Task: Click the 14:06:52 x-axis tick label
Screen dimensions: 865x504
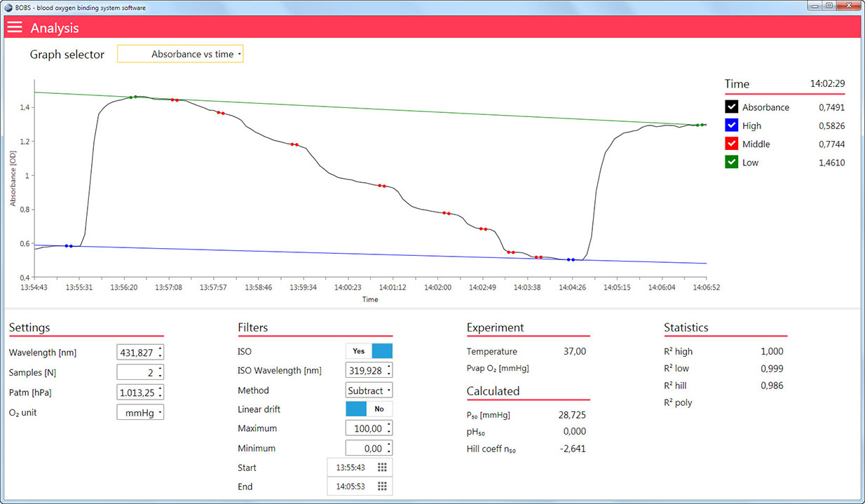Action: (x=707, y=287)
